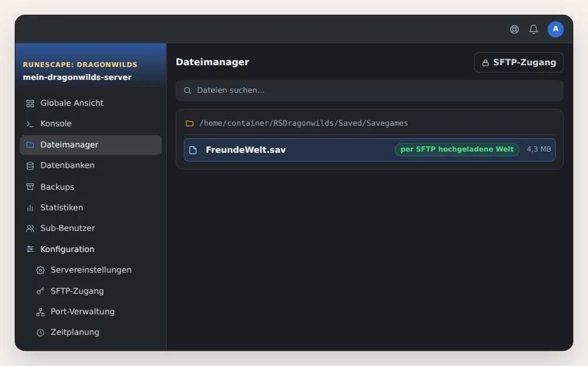
Task: Click the Backups archive icon
Action: tap(30, 187)
